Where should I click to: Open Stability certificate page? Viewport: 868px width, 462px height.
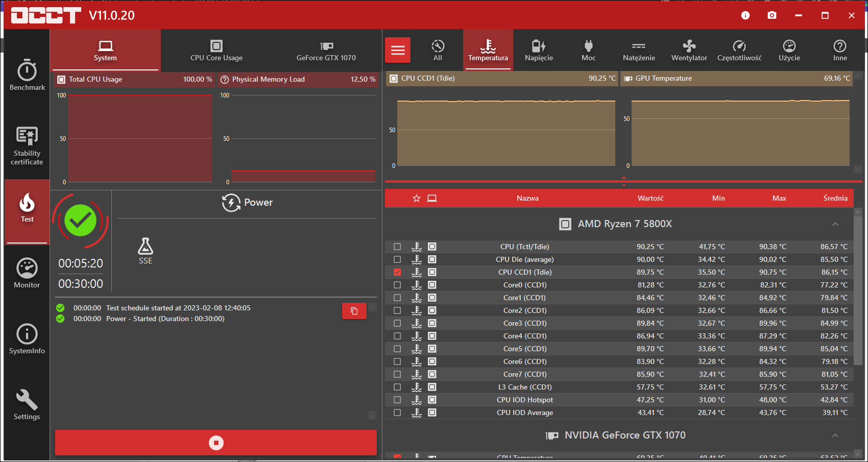coord(27,146)
